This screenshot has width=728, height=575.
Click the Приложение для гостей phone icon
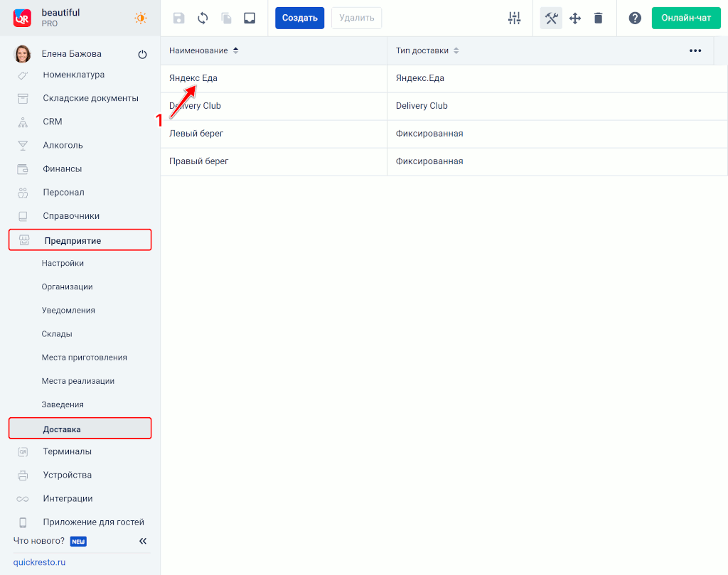[23, 522]
